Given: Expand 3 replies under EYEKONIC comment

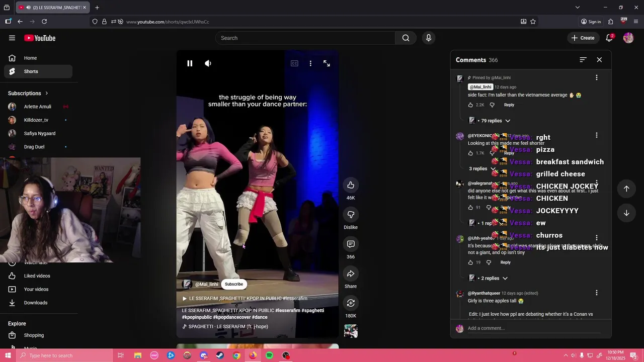Looking at the screenshot, I should 482,168.
